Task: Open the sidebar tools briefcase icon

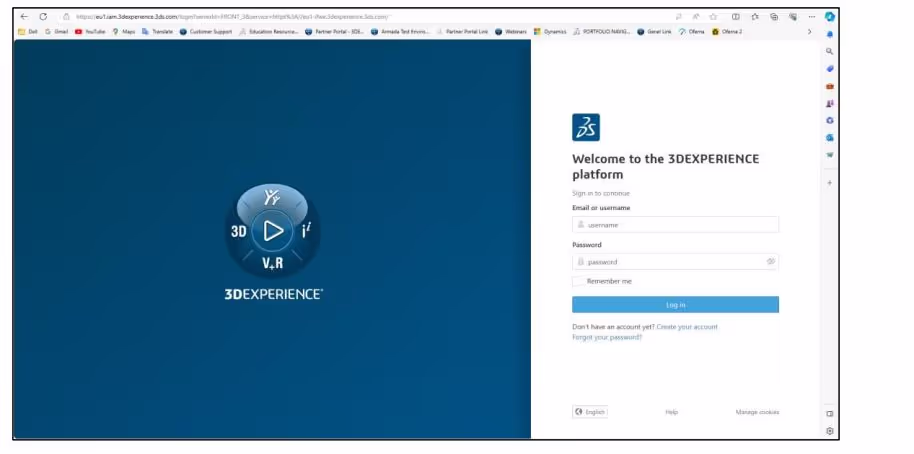Action: pos(829,86)
